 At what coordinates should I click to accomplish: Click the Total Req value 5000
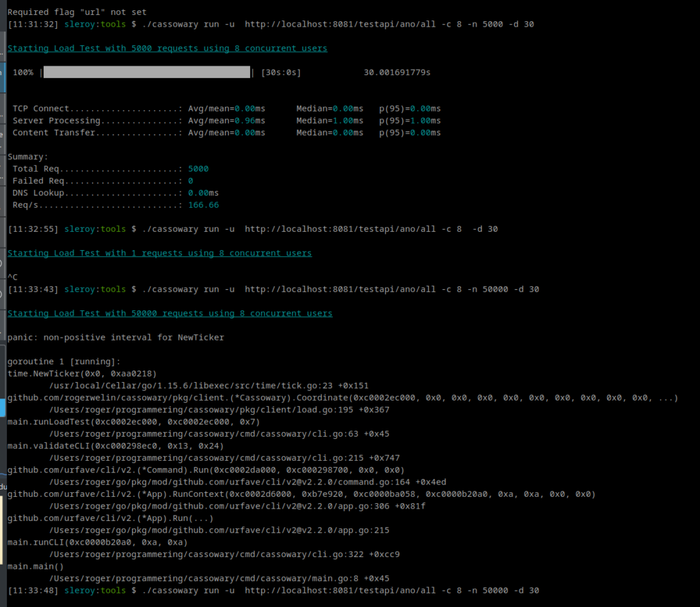point(198,169)
